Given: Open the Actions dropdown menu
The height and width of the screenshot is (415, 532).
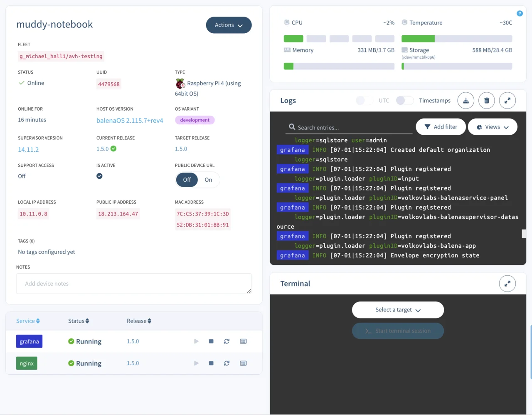Looking at the screenshot, I should [229, 25].
